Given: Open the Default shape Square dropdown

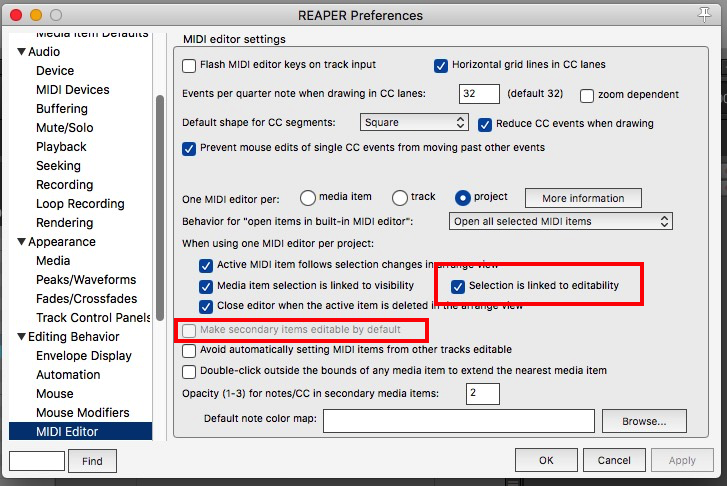Looking at the screenshot, I should tap(414, 122).
